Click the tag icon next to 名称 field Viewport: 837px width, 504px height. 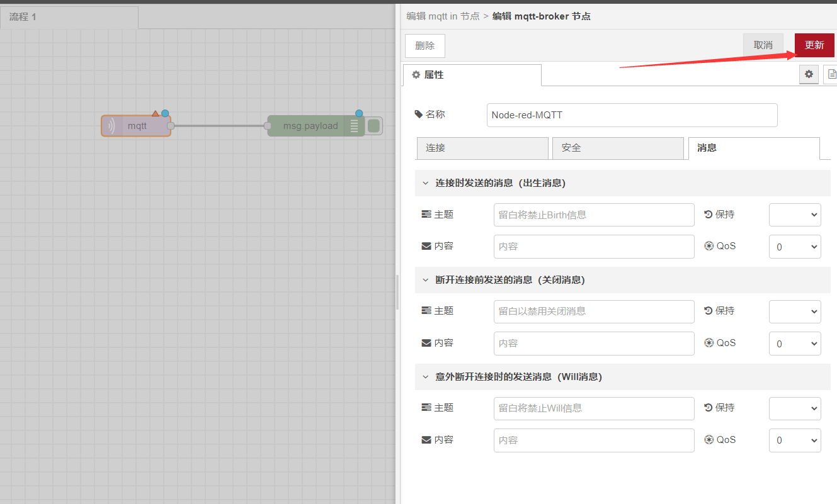(419, 114)
